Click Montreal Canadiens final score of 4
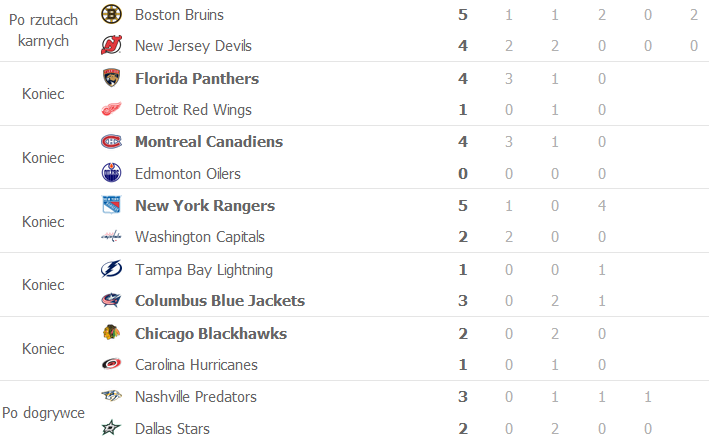This screenshot has width=709, height=442. pyautogui.click(x=463, y=142)
